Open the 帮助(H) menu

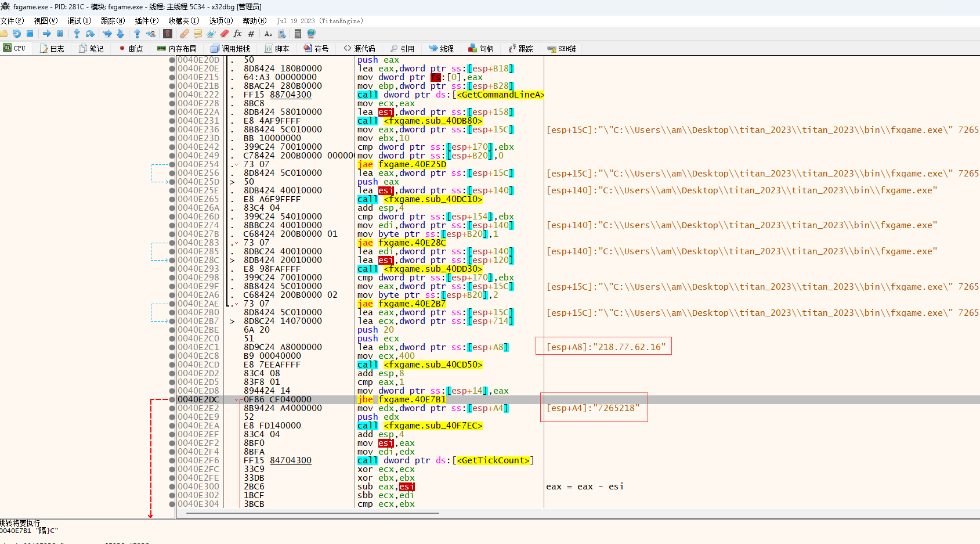coord(255,21)
